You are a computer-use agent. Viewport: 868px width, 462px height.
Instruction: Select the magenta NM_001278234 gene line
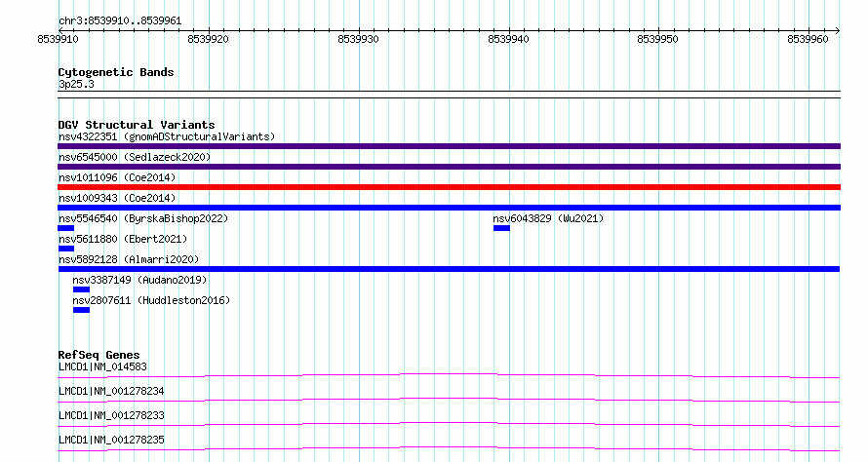pyautogui.click(x=449, y=400)
